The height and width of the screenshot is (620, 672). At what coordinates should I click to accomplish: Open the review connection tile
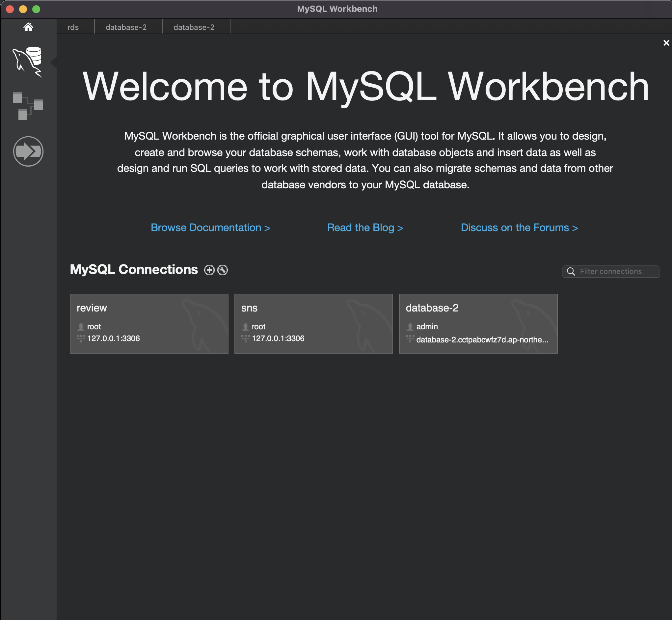pyautogui.click(x=149, y=323)
